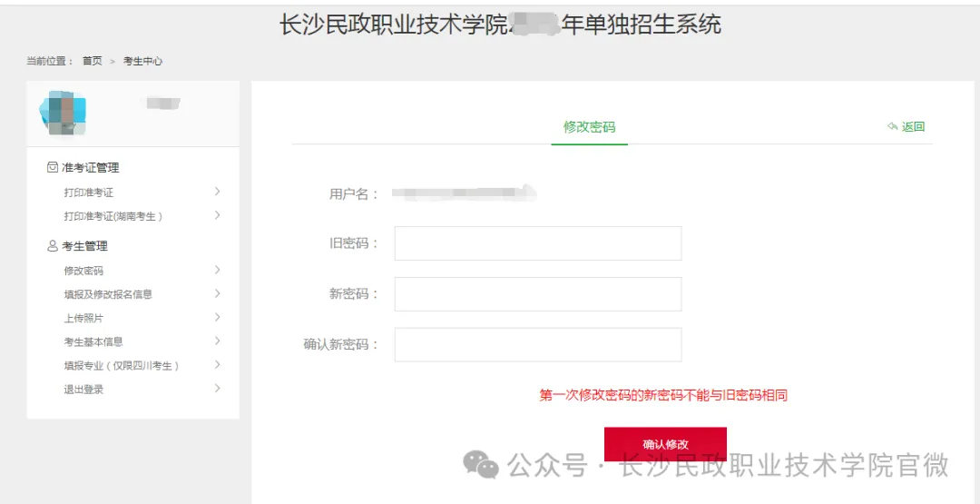The width and height of the screenshot is (980, 504).
Task: Click chevron beside 退出登录
Action: tap(218, 389)
